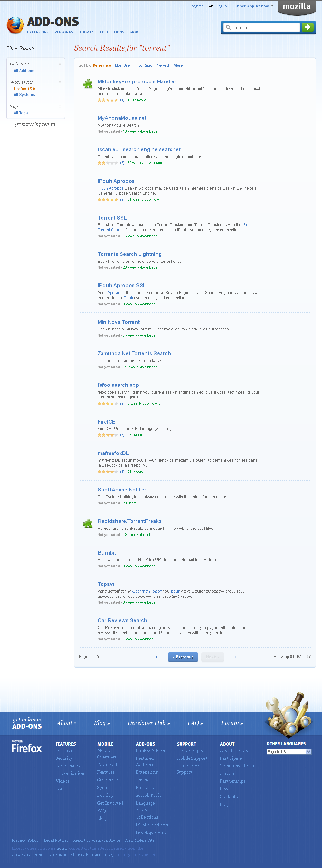The height and width of the screenshot is (868, 322).
Task: Select the Firefox 15.0 filter link
Action: (x=24, y=89)
